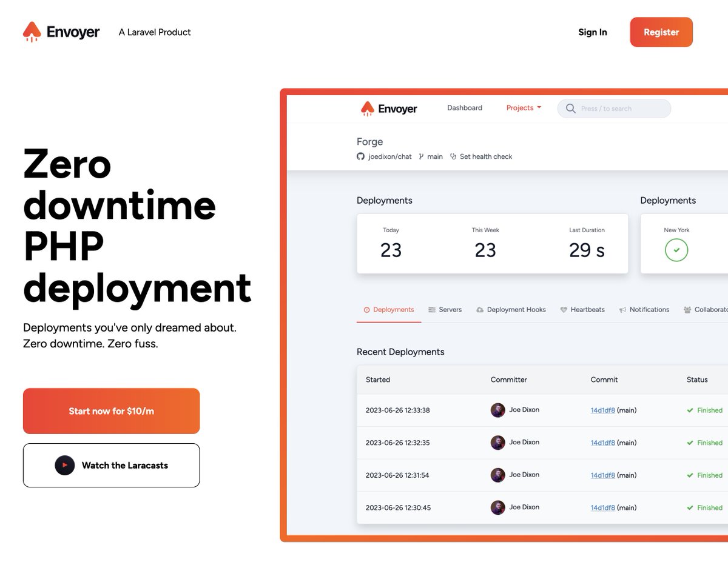This screenshot has height=582, width=728.
Task: Click the Status column header
Action: point(697,380)
